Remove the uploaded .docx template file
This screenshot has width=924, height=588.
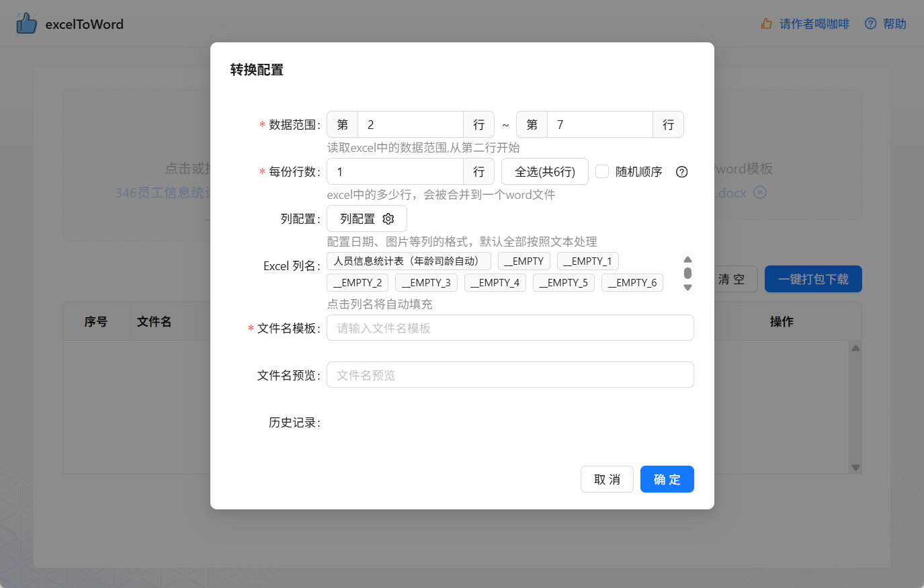coord(759,193)
